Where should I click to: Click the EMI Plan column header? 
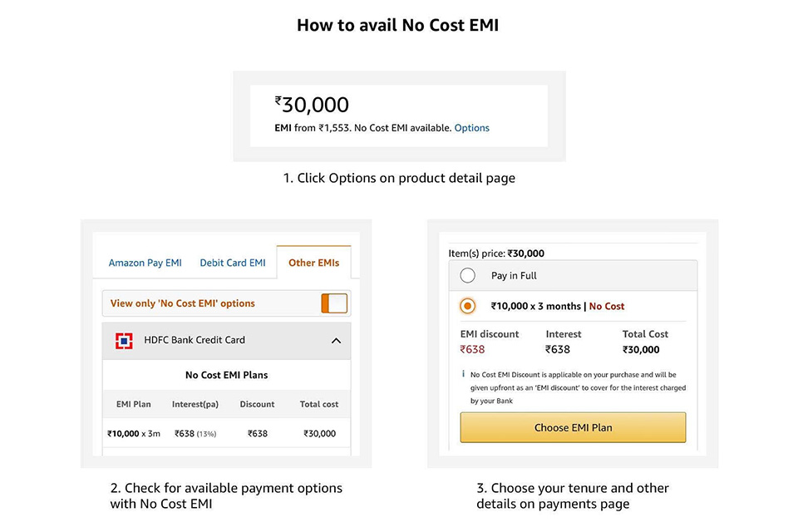(x=133, y=404)
